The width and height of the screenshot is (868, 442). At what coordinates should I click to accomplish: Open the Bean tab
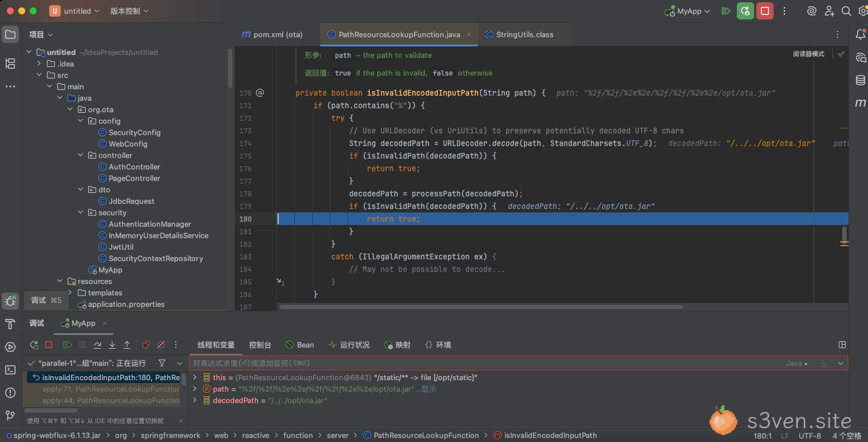click(299, 345)
